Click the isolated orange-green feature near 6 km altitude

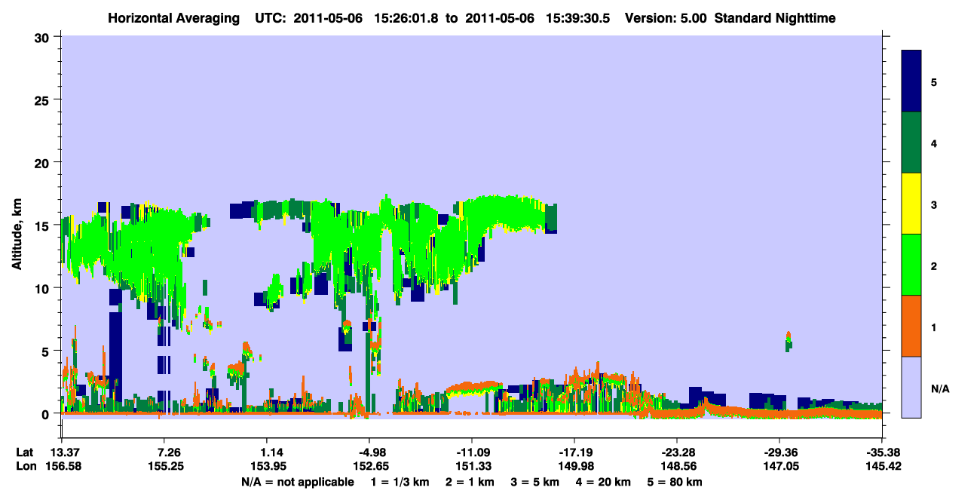coord(789,341)
